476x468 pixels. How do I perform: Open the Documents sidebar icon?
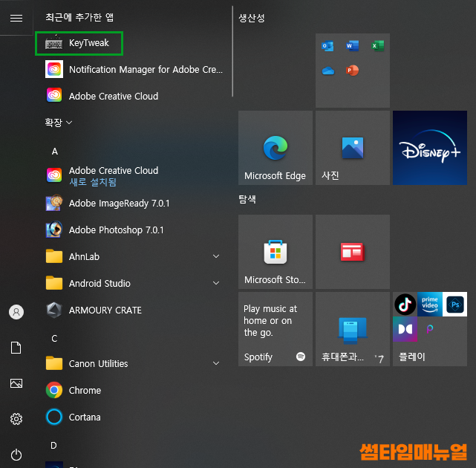(16, 348)
